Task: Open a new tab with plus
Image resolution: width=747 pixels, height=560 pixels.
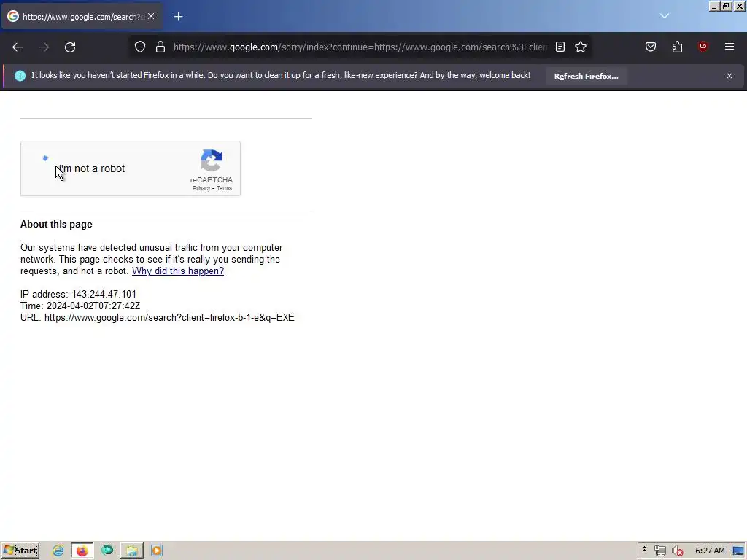Action: [x=178, y=17]
